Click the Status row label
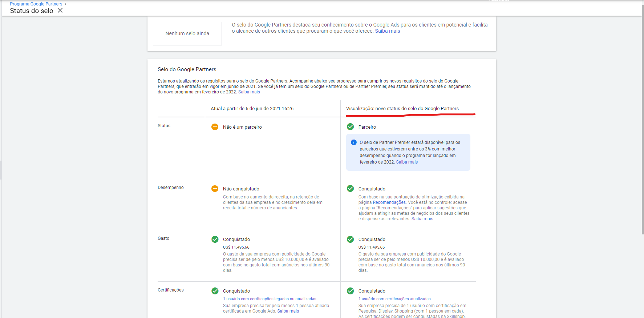This screenshot has width=644, height=318. [x=164, y=126]
